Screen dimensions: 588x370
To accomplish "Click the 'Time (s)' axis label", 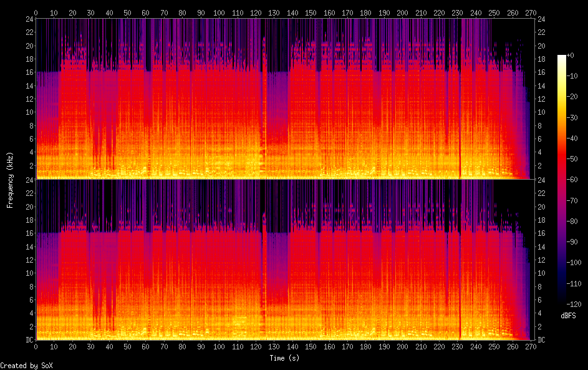I will click(282, 358).
